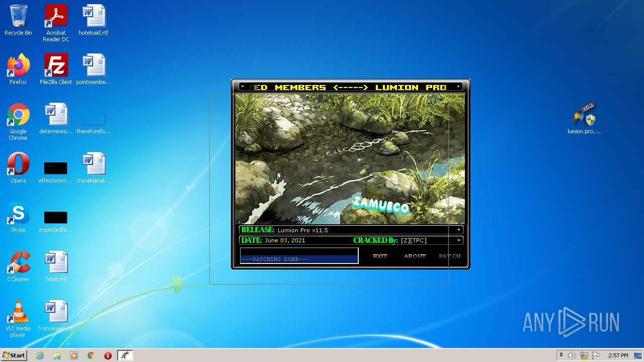
Task: Open the ABOUT dialog in the patcher
Action: [x=415, y=256]
